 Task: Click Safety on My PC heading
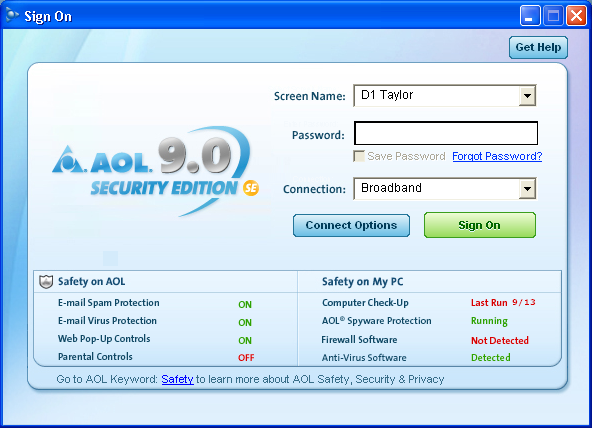pos(362,282)
